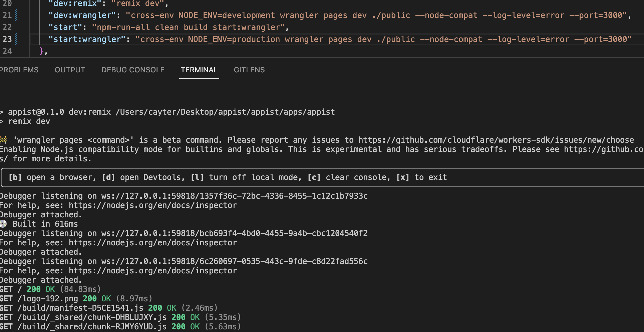The image size is (644, 332).
Task: Open the nodejs.org inspector help link
Action: tap(152, 205)
